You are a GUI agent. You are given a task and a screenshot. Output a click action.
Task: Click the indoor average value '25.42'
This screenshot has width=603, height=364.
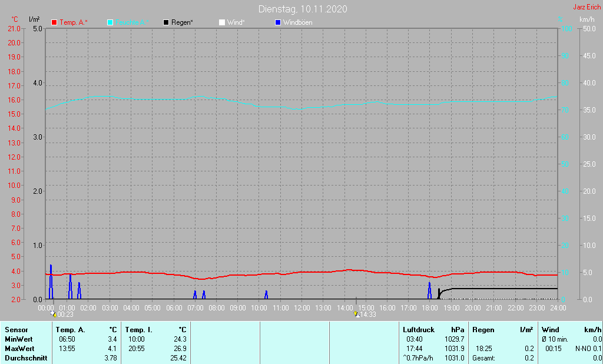click(x=178, y=358)
